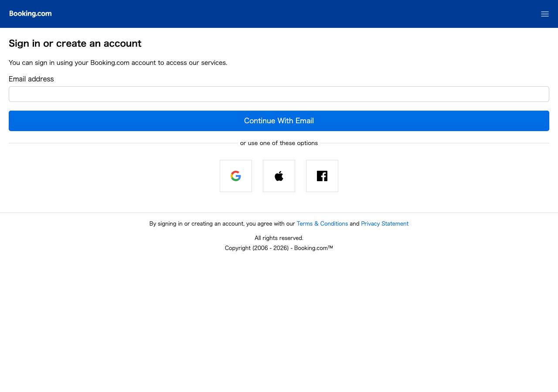Screen dimensions: 558x392
Task: Click the 'Copyright (2006 - 2026)' footer line
Action: pos(279,248)
